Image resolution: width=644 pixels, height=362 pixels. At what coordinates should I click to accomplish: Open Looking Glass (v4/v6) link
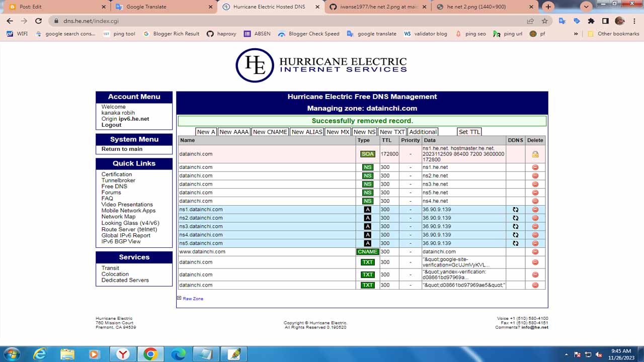click(130, 223)
